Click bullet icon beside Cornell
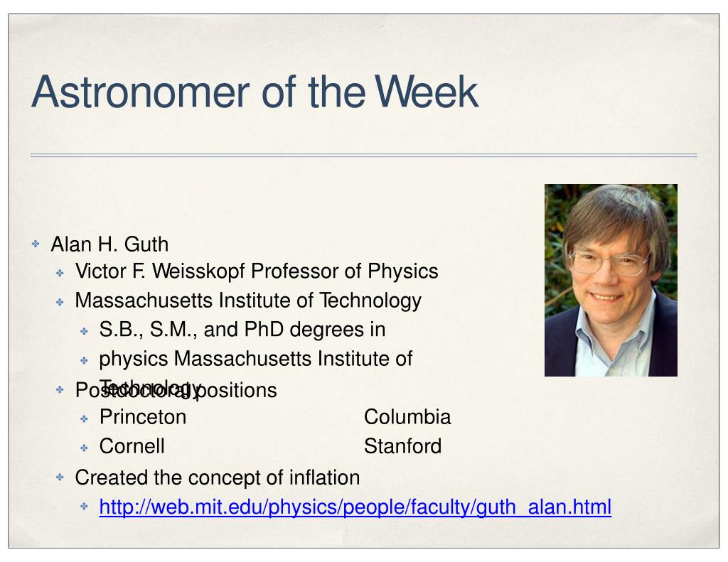Screen dimensions: 728x562 point(84,448)
